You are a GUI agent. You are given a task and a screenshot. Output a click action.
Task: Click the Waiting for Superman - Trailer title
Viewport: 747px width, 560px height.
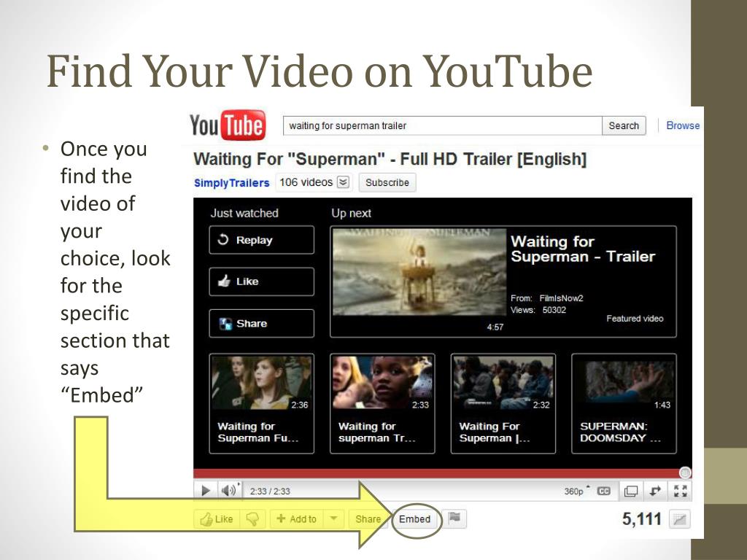click(583, 249)
